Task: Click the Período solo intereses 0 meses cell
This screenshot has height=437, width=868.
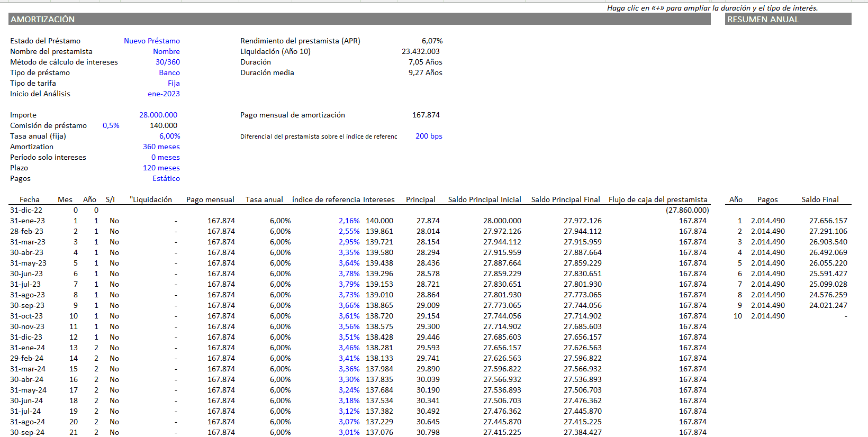Action: (x=165, y=157)
